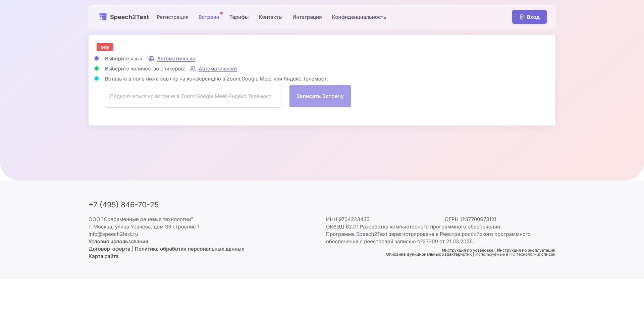Open the Договор-оферта link
Viewport: 644px width, 311px height.
109,249
